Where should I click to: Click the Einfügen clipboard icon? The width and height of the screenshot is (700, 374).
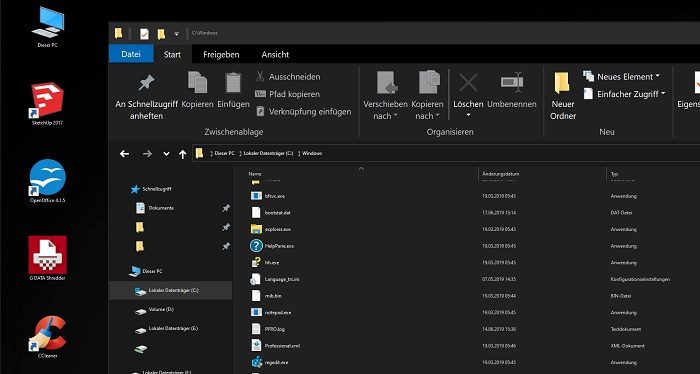point(233,82)
